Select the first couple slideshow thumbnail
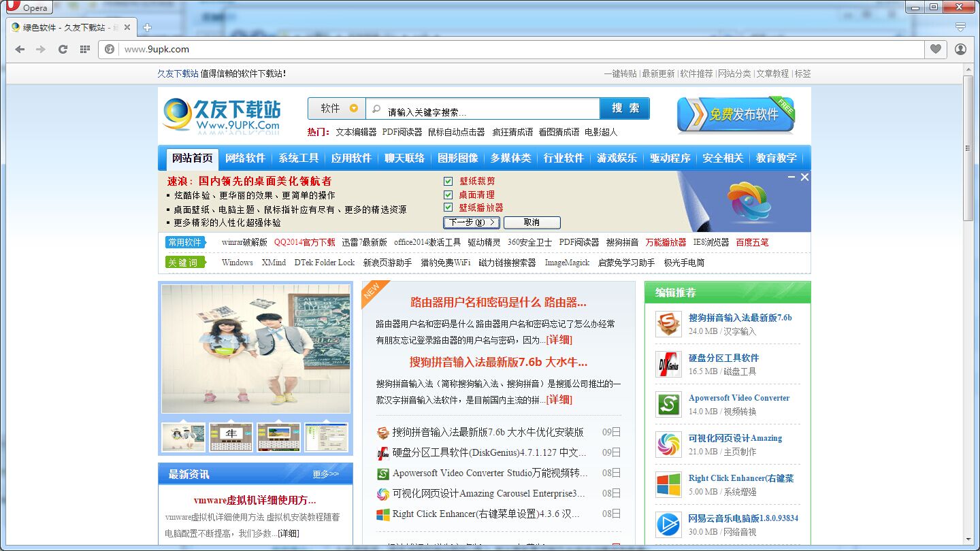 pos(183,437)
